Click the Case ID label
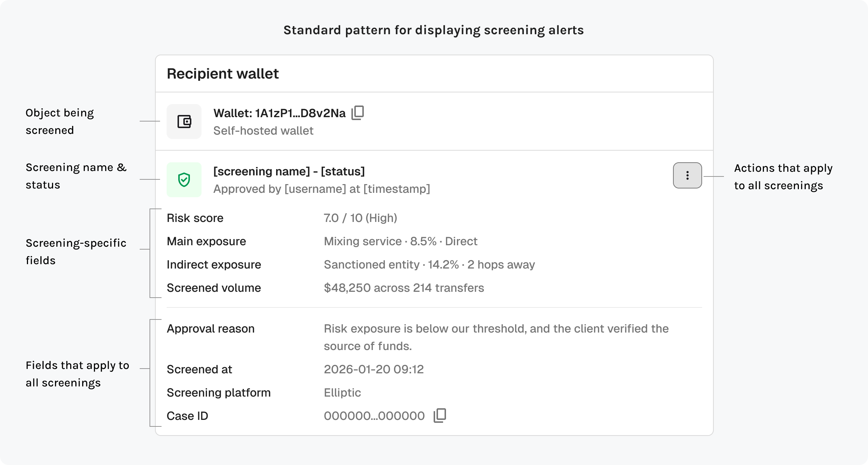 point(187,416)
